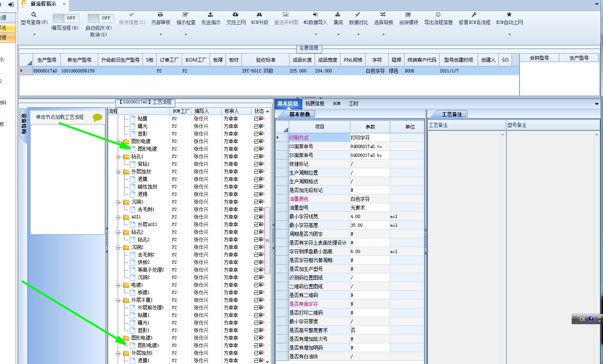Click the 验收标准 column header
Viewport: 603px width, 364px height.
coord(266,60)
